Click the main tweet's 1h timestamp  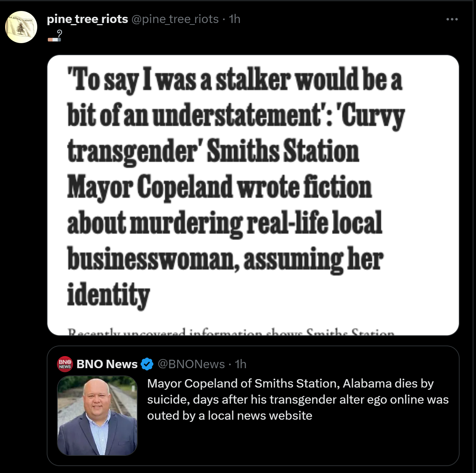point(235,19)
